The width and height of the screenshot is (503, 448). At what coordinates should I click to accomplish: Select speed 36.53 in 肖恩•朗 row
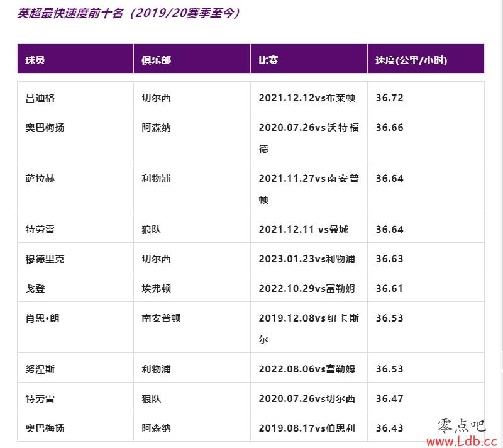pos(389,318)
